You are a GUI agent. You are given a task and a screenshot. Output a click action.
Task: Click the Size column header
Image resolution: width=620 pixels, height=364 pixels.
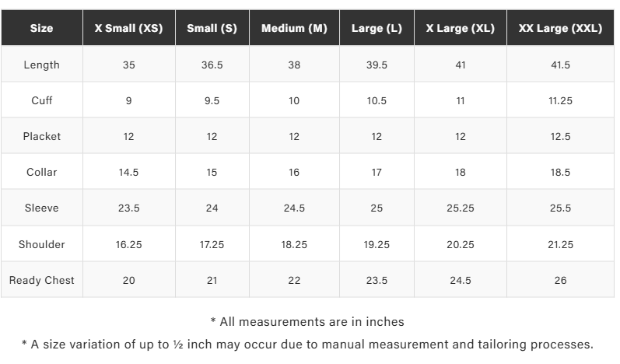(x=42, y=28)
